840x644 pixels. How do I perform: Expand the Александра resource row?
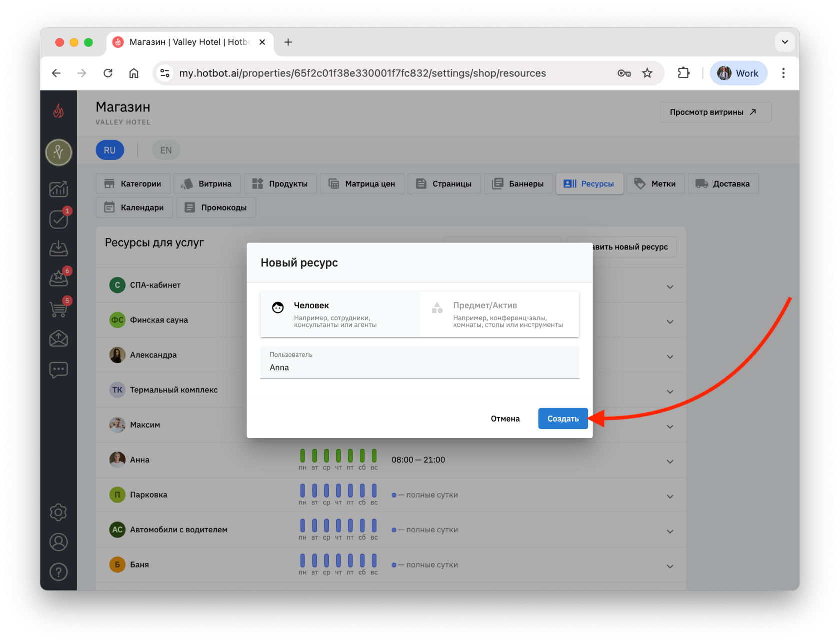670,357
